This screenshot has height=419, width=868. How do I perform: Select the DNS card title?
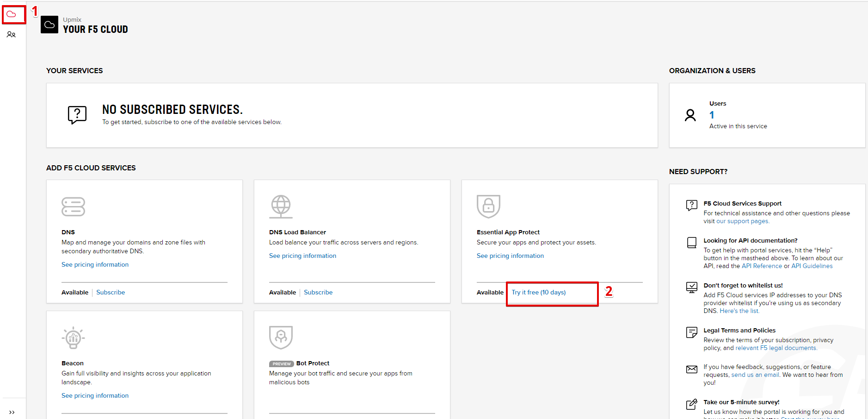click(68, 232)
